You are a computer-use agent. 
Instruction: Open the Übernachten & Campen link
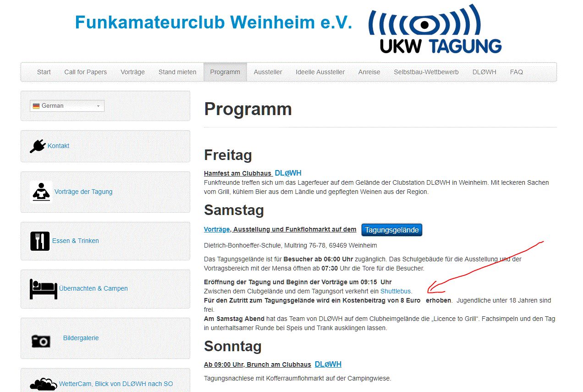coord(93,288)
